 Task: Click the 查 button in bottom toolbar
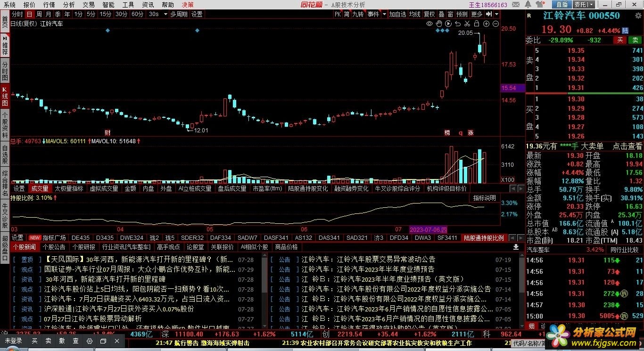[75, 341]
